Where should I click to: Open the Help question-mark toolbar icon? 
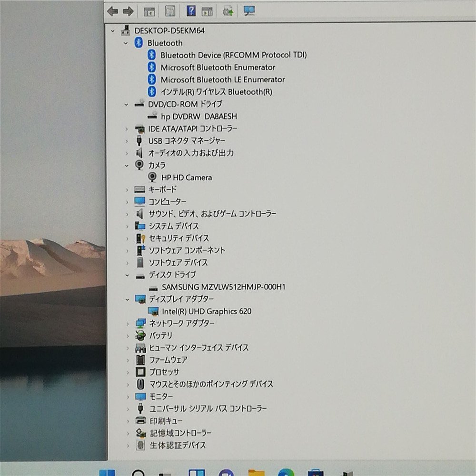pos(191,11)
